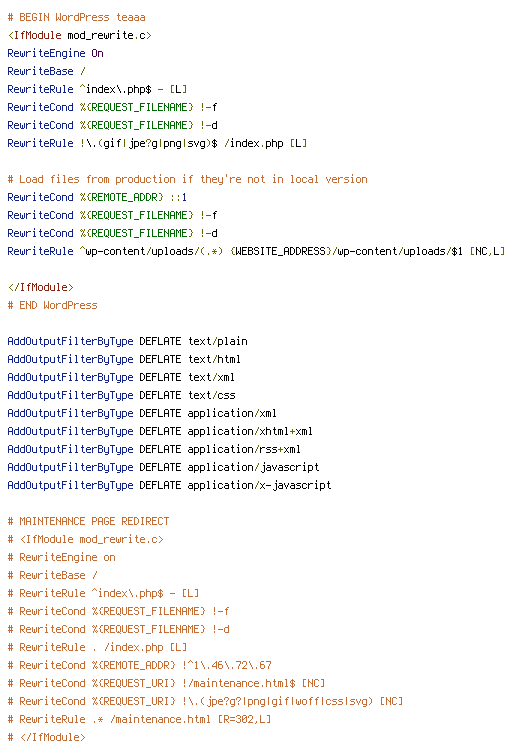Click the commented REMOTE_ADDR 1.46.72.67 condition

coord(139,666)
